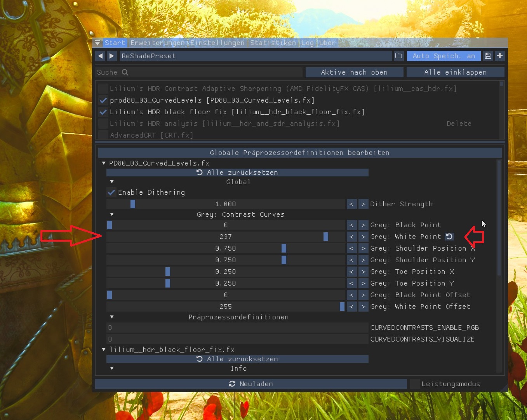The image size is (527, 420).
Task: Open the Start tab
Action: 115,43
